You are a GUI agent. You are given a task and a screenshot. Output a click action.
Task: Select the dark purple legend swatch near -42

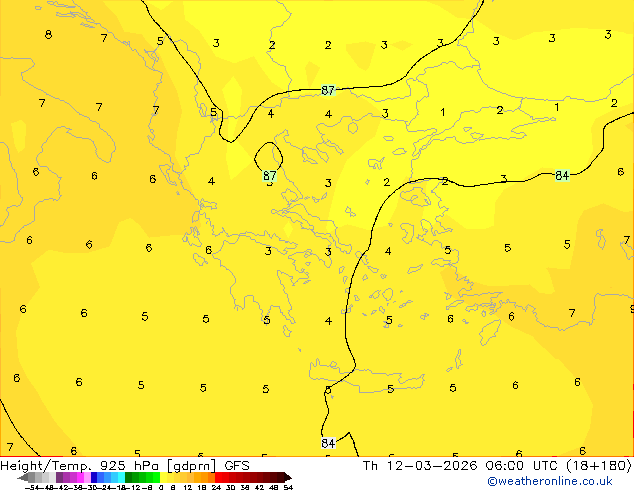(59, 477)
